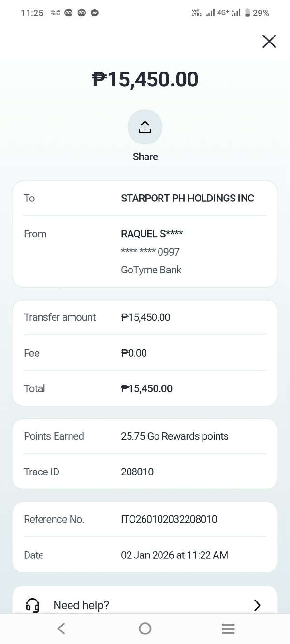Tap the Messenger notification icon in status bar
The image size is (290, 644).
95,13
